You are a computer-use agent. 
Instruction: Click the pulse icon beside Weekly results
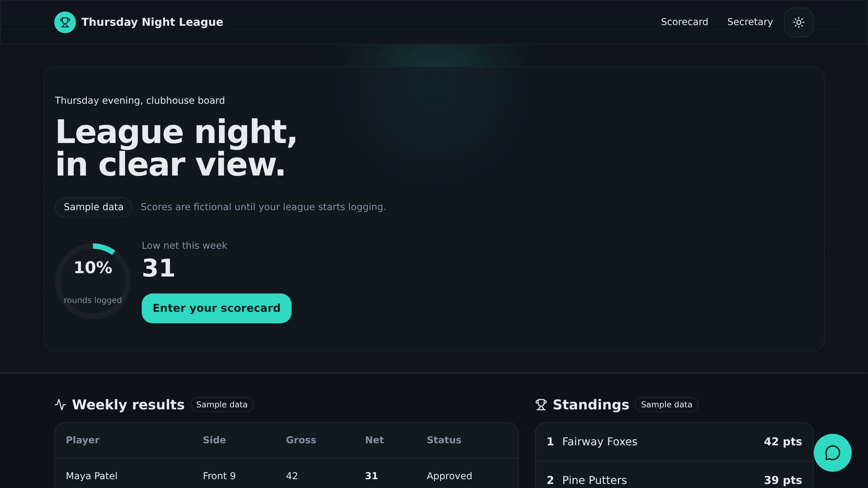(x=60, y=405)
